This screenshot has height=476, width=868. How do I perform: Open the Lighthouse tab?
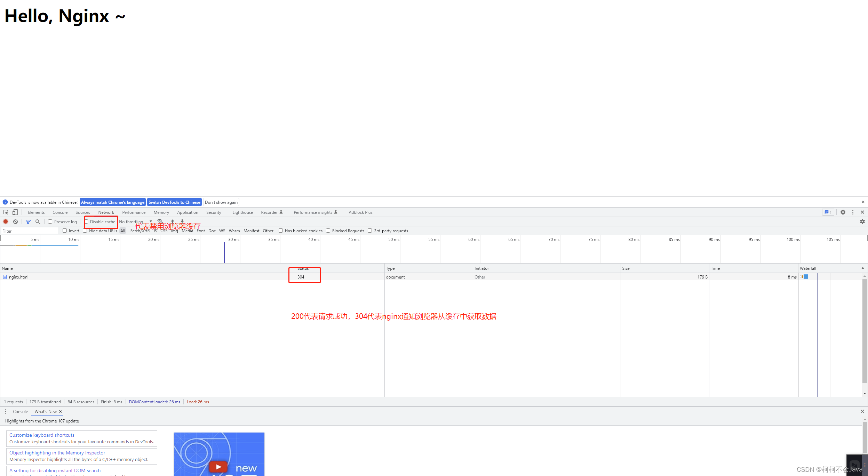click(242, 212)
